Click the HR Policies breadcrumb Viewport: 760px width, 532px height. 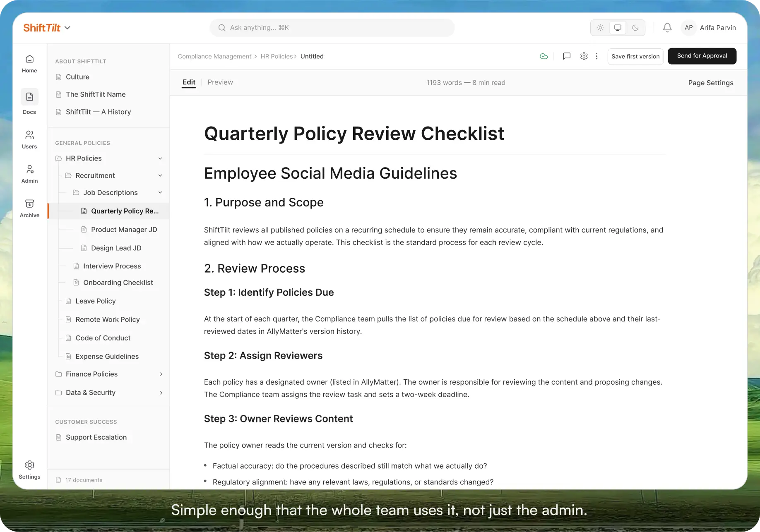coord(277,56)
